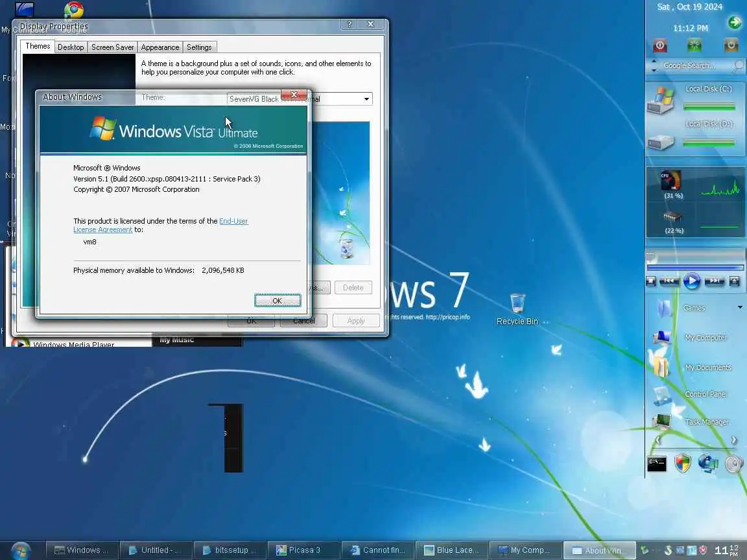The height and width of the screenshot is (560, 747).
Task: Click the Google Search up-down arrows
Action: (654, 65)
